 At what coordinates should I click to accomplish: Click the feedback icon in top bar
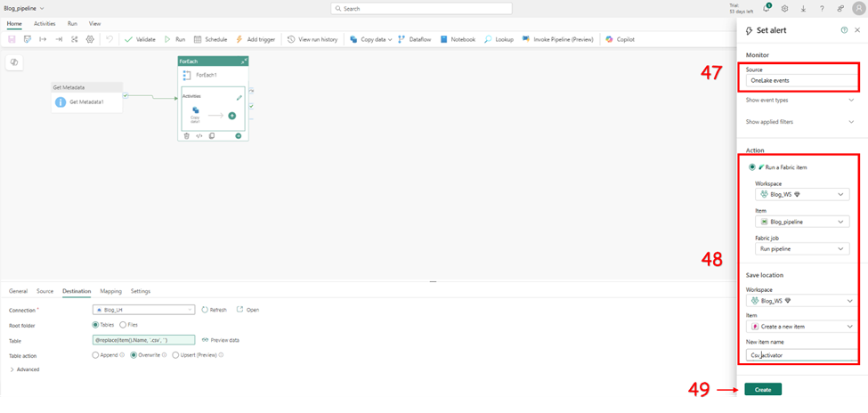point(840,9)
